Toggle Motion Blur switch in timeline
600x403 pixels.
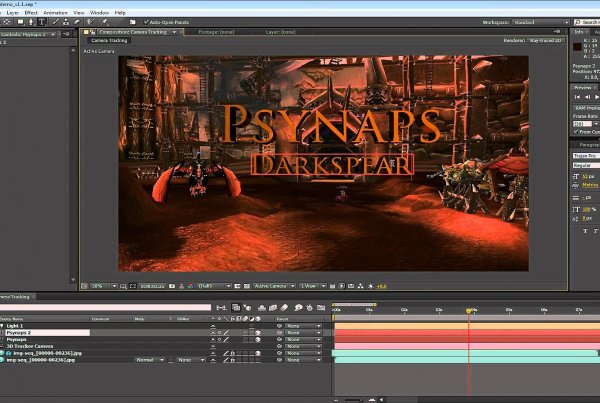284,308
